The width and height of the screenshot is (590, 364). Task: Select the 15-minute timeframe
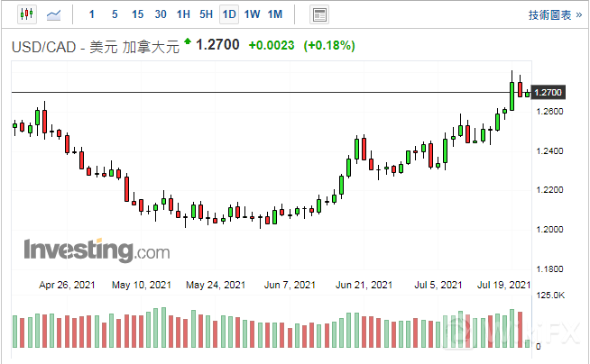137,14
